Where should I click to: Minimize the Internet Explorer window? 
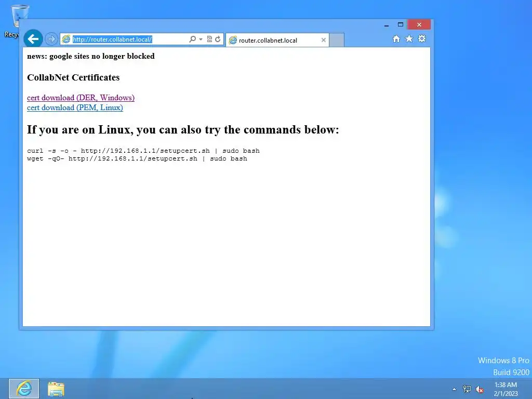387,25
